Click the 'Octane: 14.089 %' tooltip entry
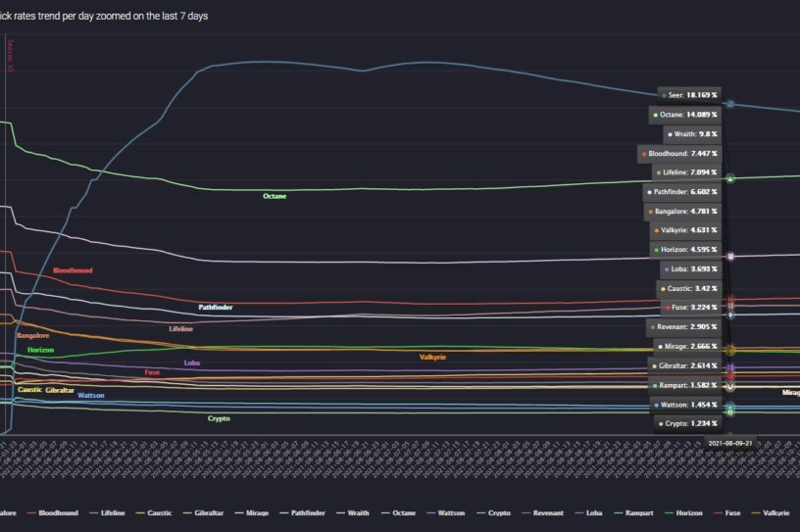Image resolution: width=800 pixels, height=532 pixels. coord(685,115)
